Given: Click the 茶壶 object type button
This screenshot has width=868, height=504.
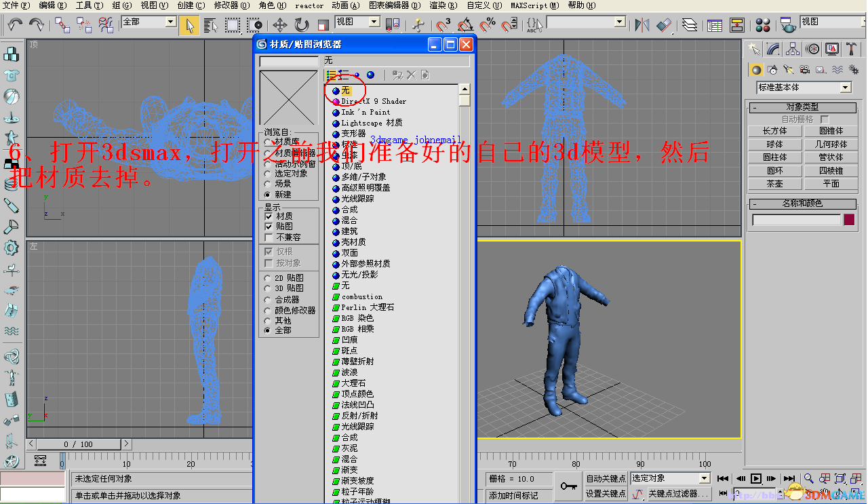Looking at the screenshot, I should click(x=774, y=184).
